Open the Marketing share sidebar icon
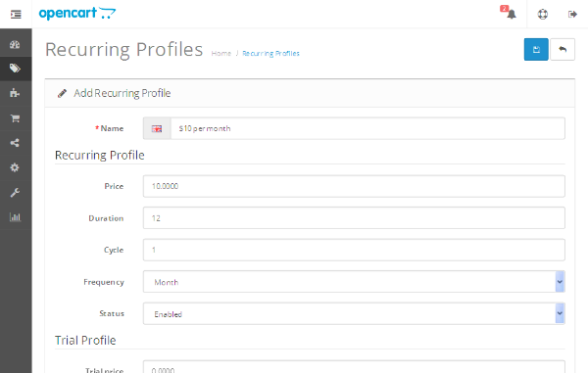The height and width of the screenshot is (373, 588). coord(15,143)
